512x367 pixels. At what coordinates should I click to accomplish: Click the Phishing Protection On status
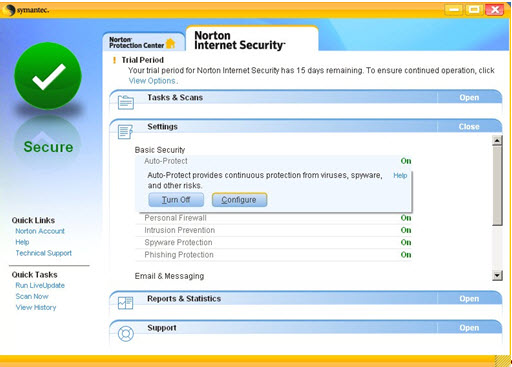coord(406,255)
